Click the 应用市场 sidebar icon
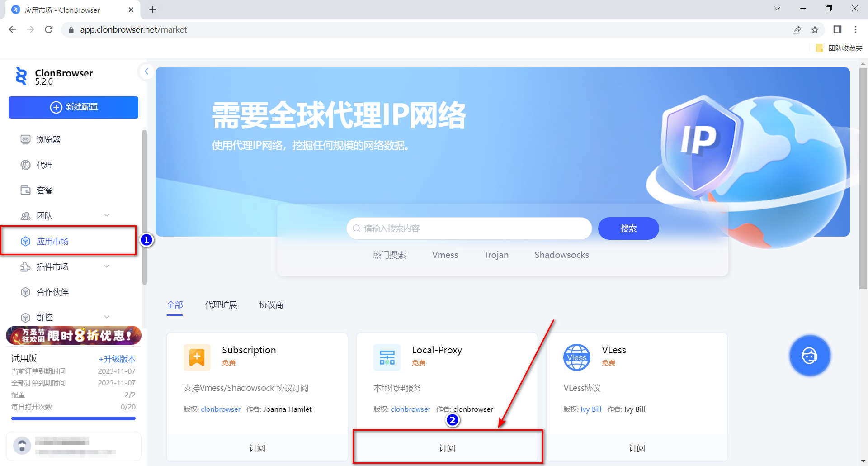868x466 pixels. click(x=52, y=241)
